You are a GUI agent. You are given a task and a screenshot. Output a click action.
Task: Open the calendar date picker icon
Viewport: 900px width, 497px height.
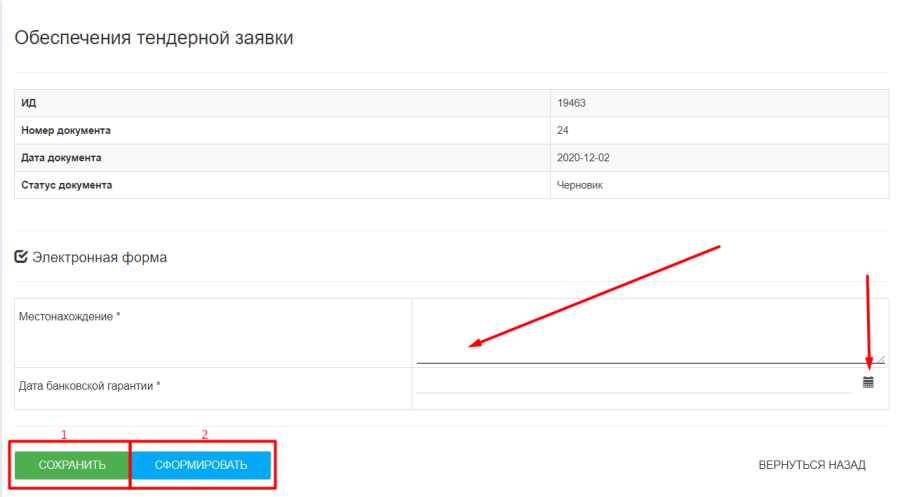click(868, 382)
